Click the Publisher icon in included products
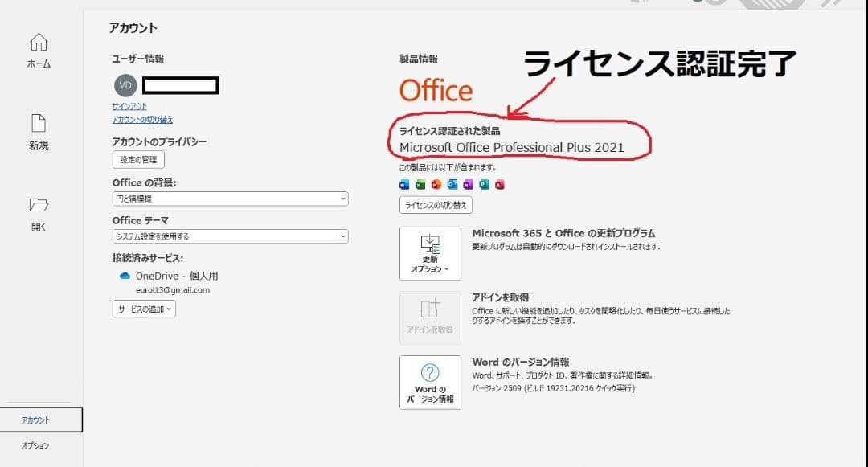868x467 pixels. 483,185
